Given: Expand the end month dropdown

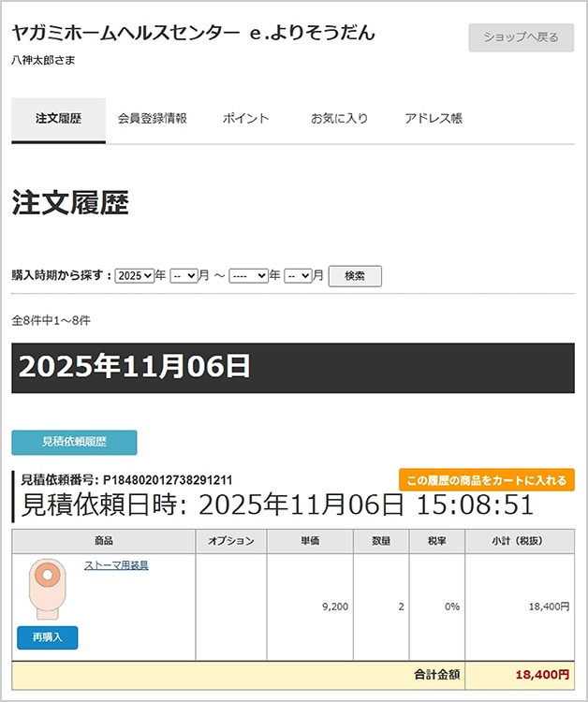Looking at the screenshot, I should 298,276.
